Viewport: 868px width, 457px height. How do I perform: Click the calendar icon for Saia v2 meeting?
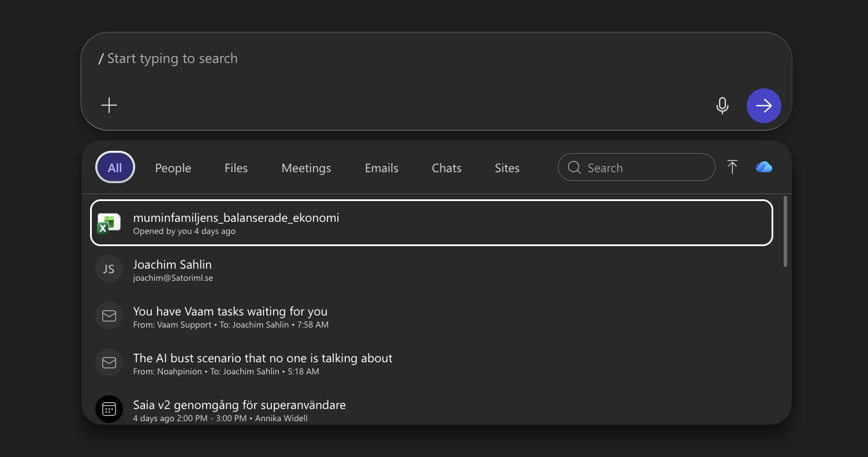tap(109, 410)
